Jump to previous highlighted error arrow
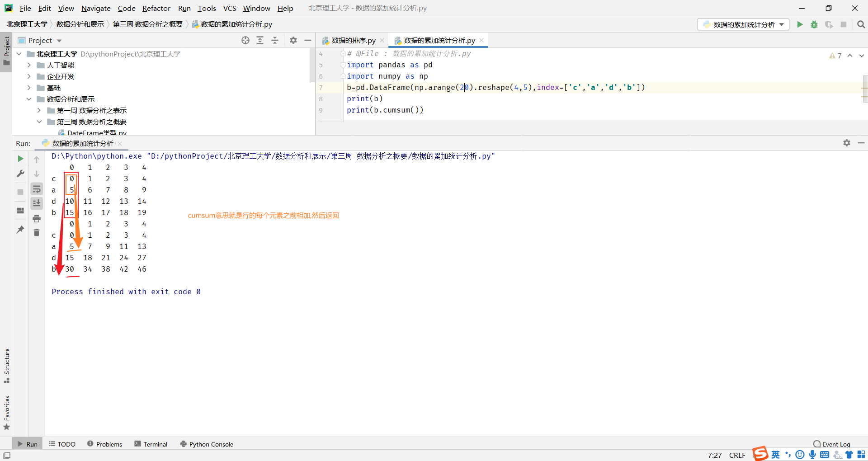Viewport: 868px width, 461px height. [850, 56]
